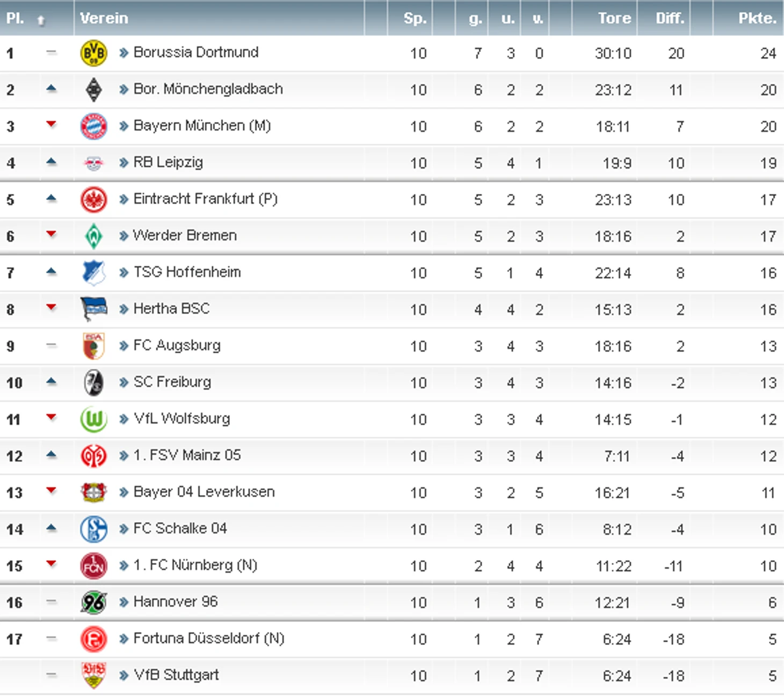Sort table by the Pl. column arrow
The height and width of the screenshot is (696, 784).
click(x=41, y=20)
